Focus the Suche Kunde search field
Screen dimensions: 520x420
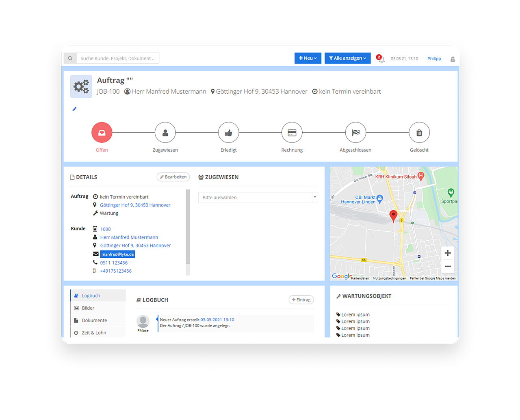[117, 58]
